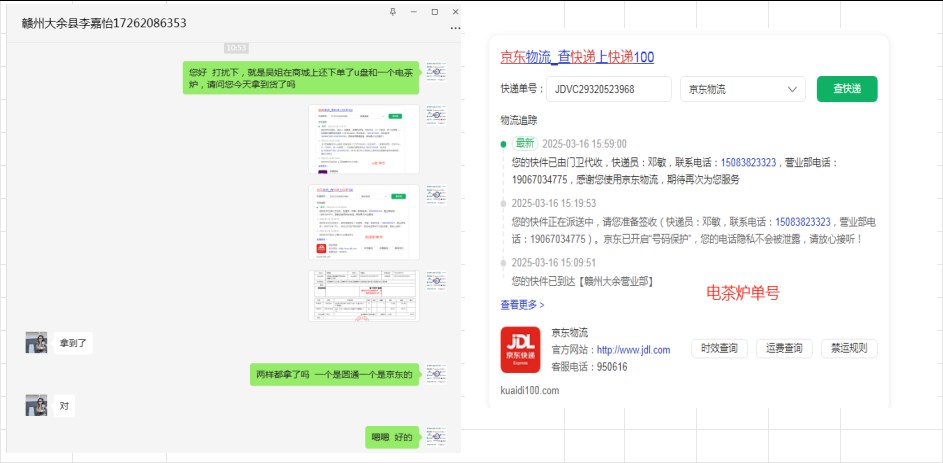Open the first tracking screenshot in chat

coord(364,140)
